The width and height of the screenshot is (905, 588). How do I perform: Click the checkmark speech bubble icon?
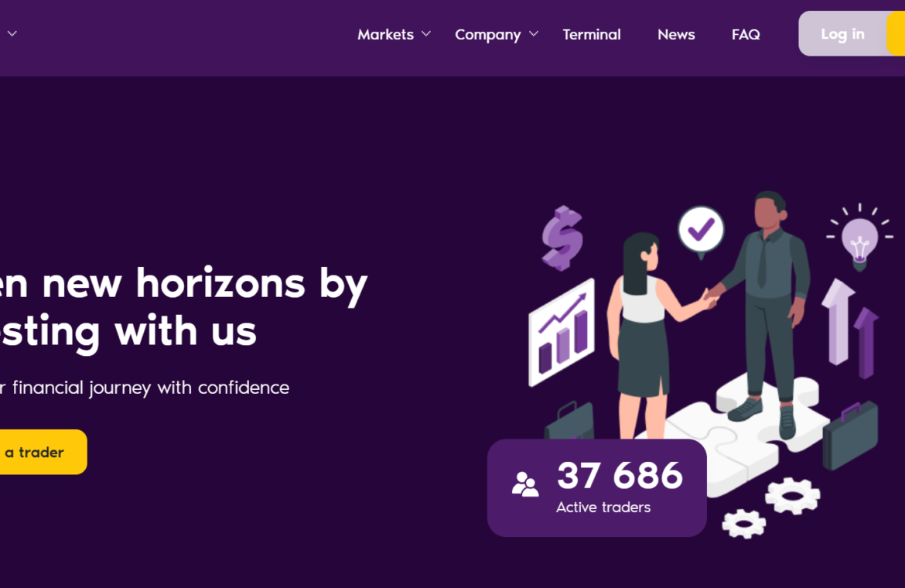[x=701, y=232]
